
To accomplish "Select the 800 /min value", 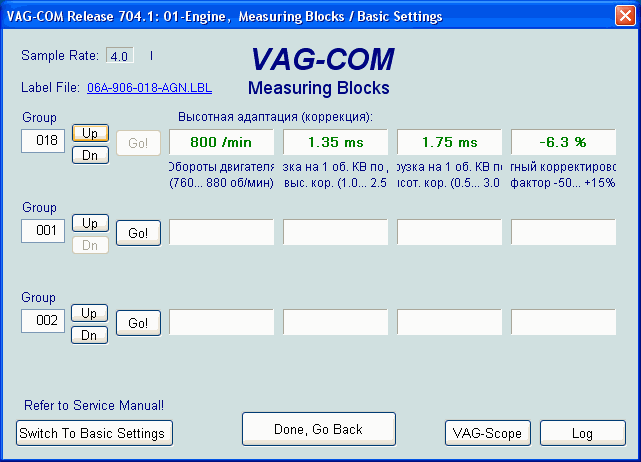I will [221, 142].
